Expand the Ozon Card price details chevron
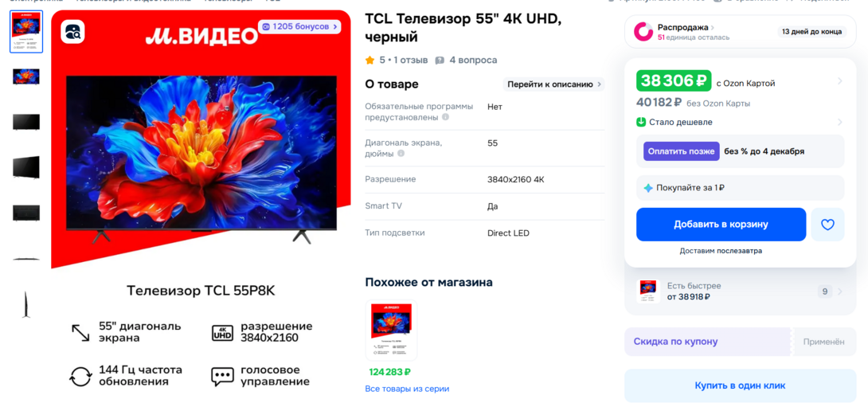 pyautogui.click(x=840, y=81)
